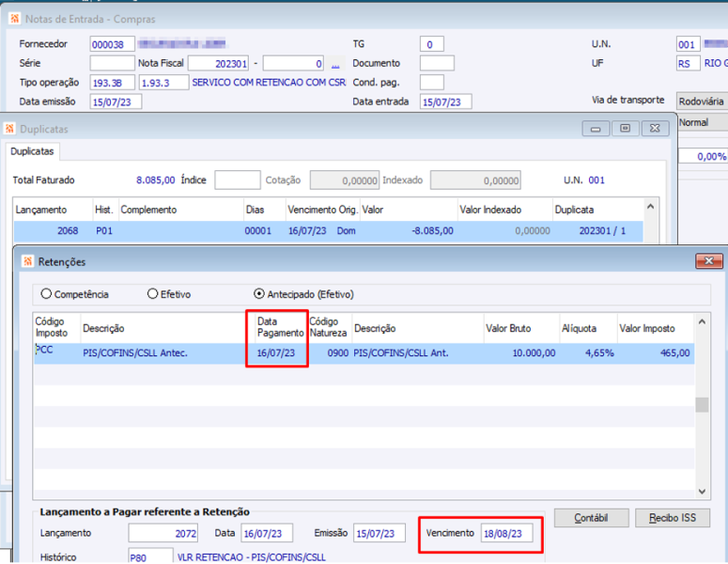Click the Notas de Entrada window icon
Screen dimensions: 728x564
pyautogui.click(x=15, y=19)
